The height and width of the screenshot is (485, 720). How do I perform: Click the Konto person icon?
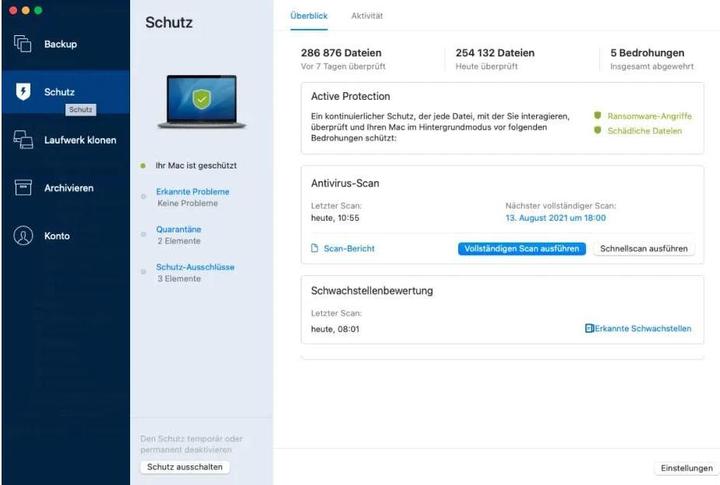23,236
